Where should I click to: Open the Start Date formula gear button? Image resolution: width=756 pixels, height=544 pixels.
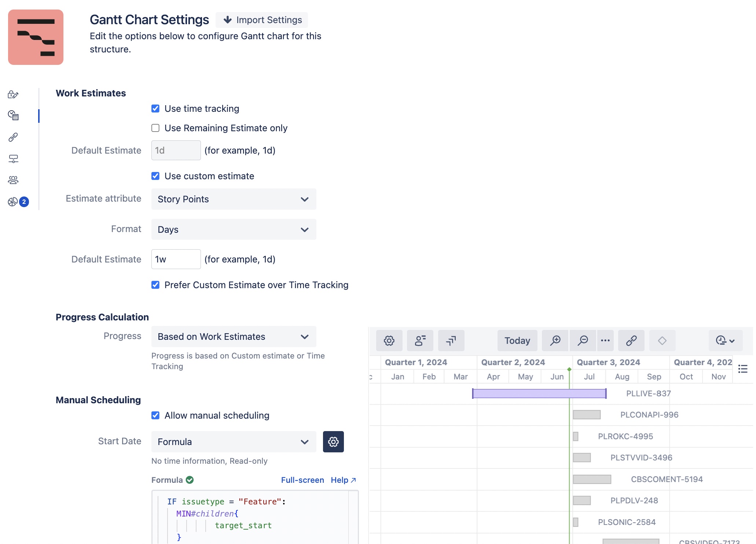tap(333, 442)
